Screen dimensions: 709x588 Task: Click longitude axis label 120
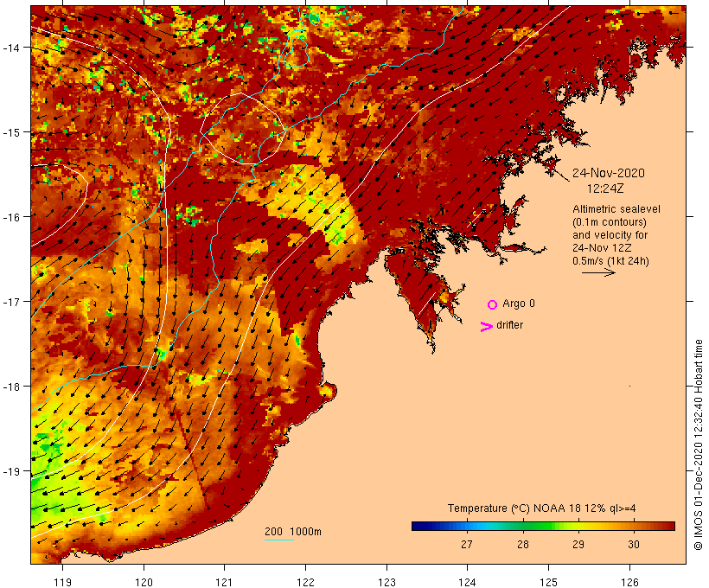click(x=144, y=582)
